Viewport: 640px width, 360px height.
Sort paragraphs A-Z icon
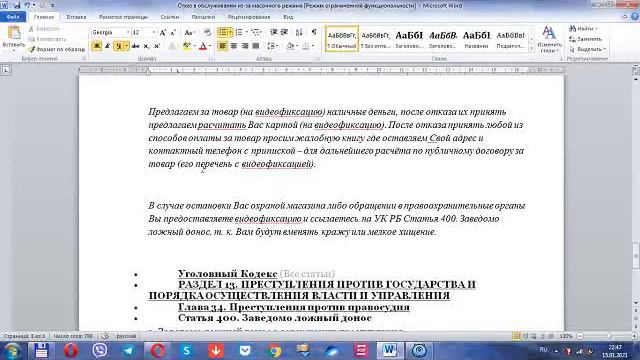tap(299, 32)
